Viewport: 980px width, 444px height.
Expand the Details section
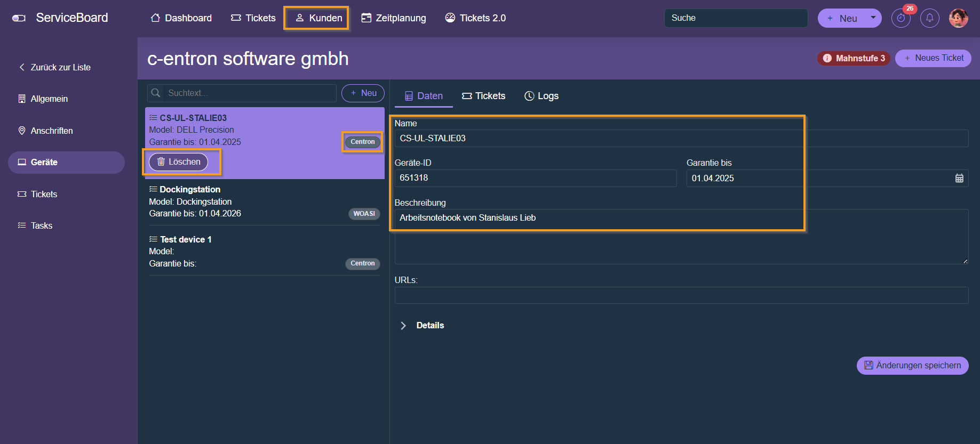[x=403, y=326]
